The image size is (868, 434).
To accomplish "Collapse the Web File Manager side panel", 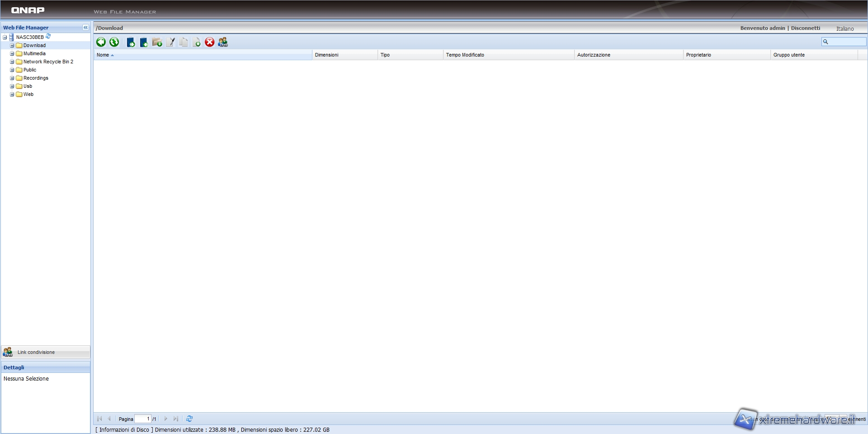I will click(85, 28).
